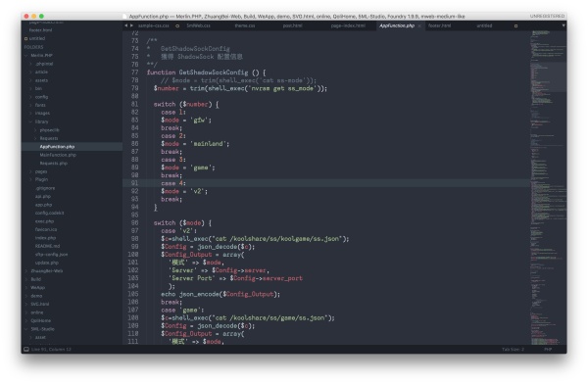Click the unsaved marker on untitled tab
Screen dimensions: 588x384
click(x=515, y=25)
